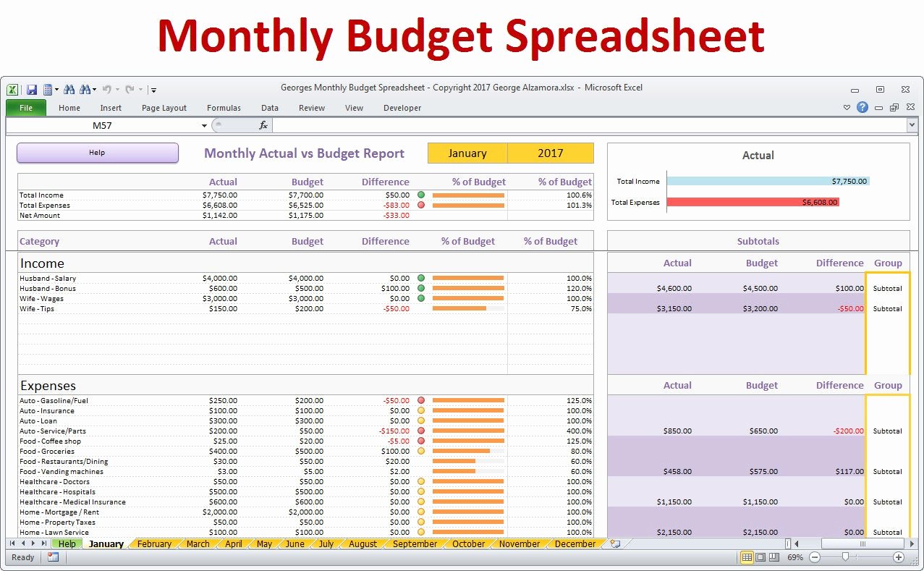Click the macro record icon in status bar
Viewport: 924px width, 571px height.
tap(53, 557)
